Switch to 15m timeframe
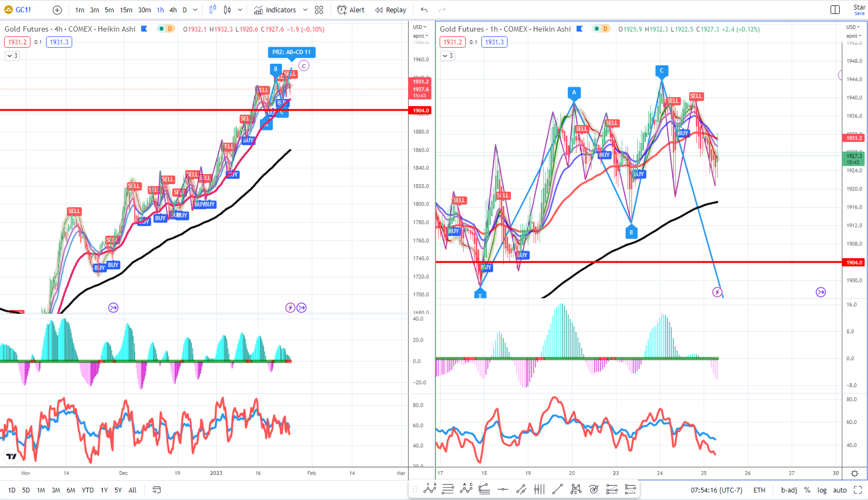 pos(126,10)
